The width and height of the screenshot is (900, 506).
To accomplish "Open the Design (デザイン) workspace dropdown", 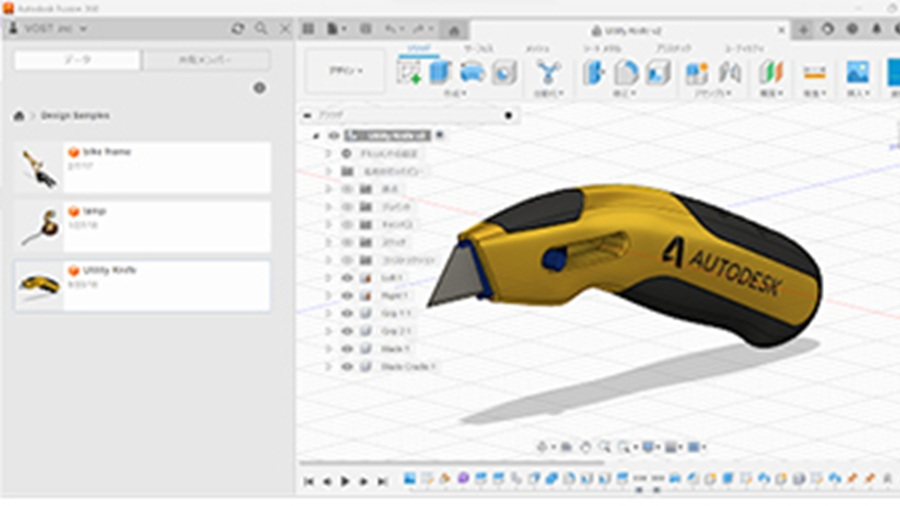I will (x=346, y=71).
